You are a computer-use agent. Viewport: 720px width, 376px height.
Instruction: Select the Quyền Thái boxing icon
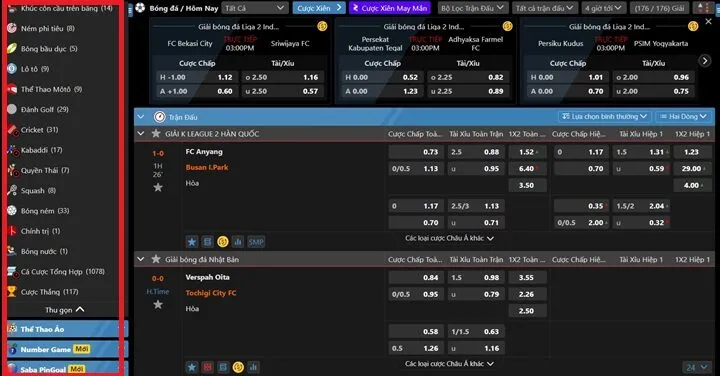click(x=12, y=170)
